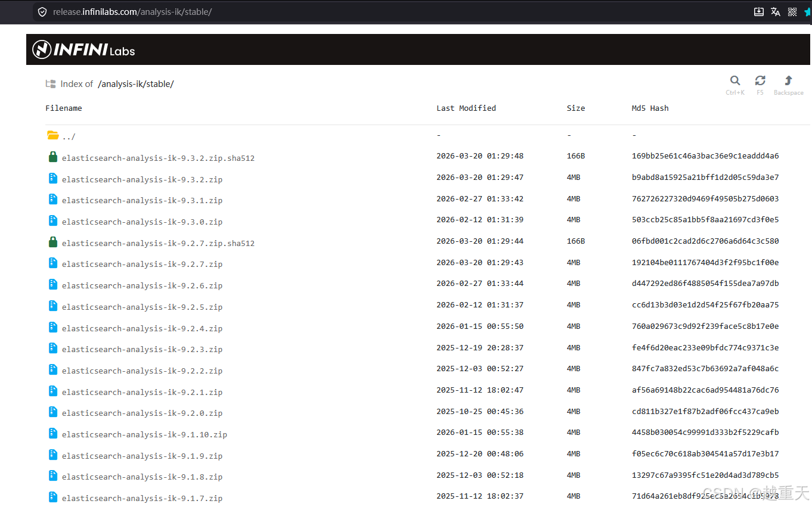
Task: Download elasticsearch-analysis-ik-9.2.5.zip link
Action: [142, 307]
